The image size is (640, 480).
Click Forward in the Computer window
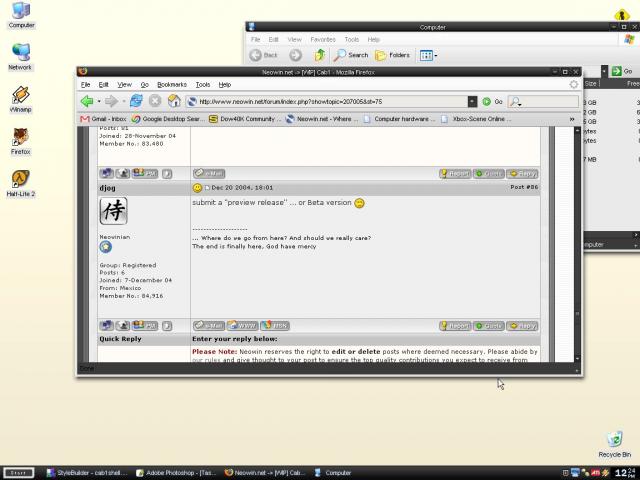coord(296,55)
